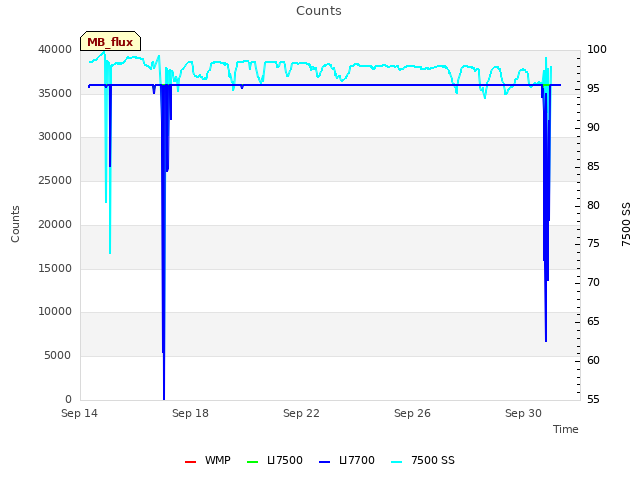Click the 75 value on right axis

click(593, 244)
